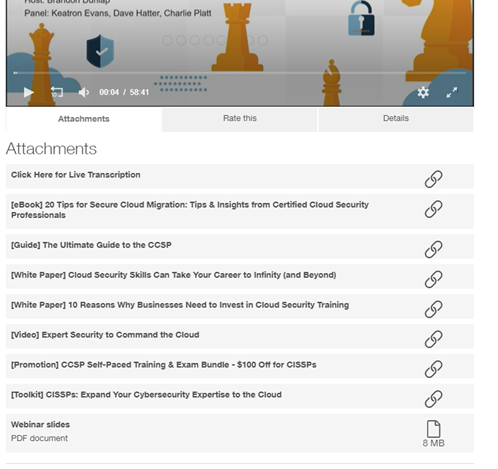Click the 00:04 / 58:41 time display
Screen dimensions: 498x469
click(x=124, y=92)
